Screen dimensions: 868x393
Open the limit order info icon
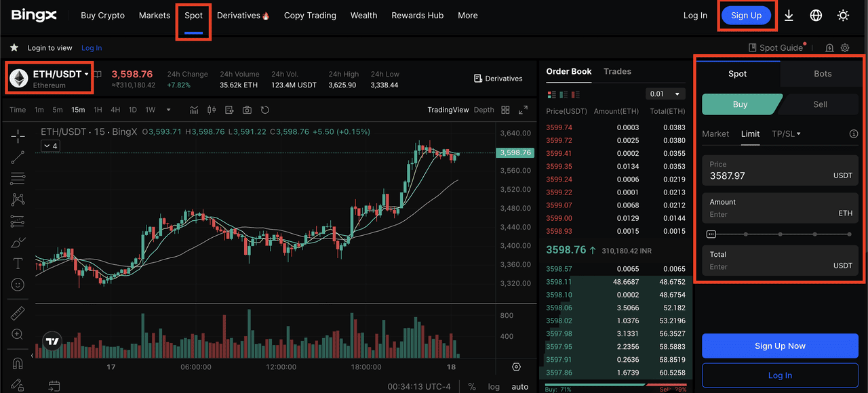854,134
